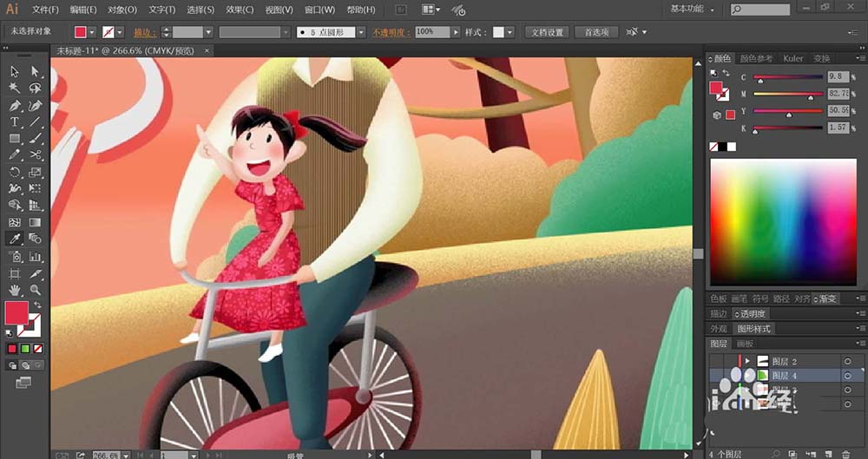This screenshot has width=868, height=459.
Task: Enable Draw Behind mode
Action: [25, 365]
